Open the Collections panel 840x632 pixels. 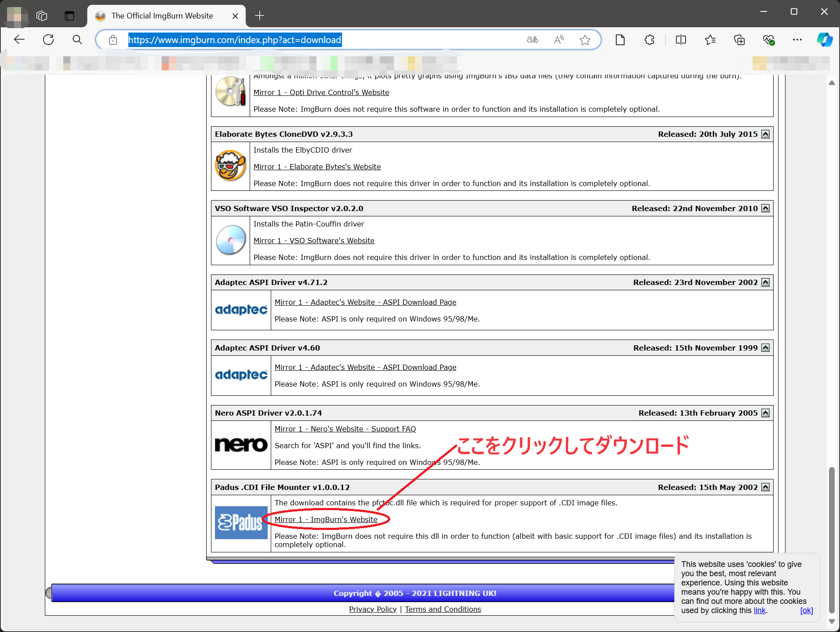(x=739, y=40)
